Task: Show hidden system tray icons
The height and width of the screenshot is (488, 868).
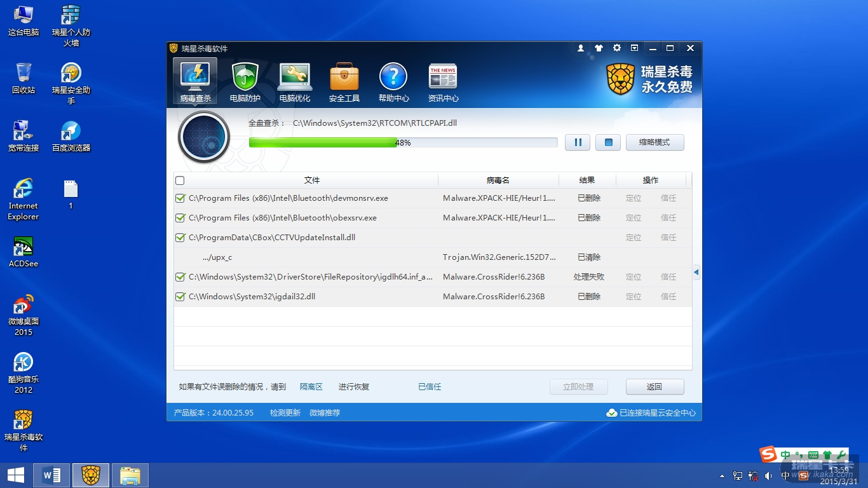Action: tap(722, 476)
